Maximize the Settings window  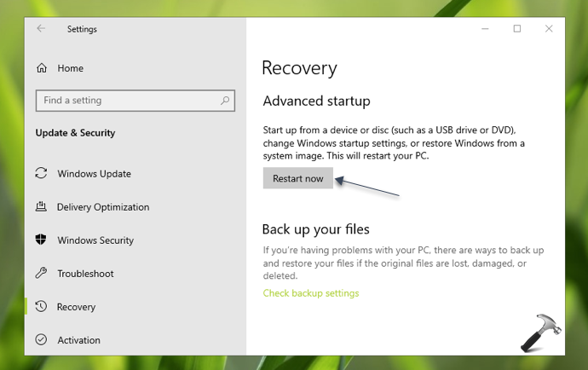point(516,28)
